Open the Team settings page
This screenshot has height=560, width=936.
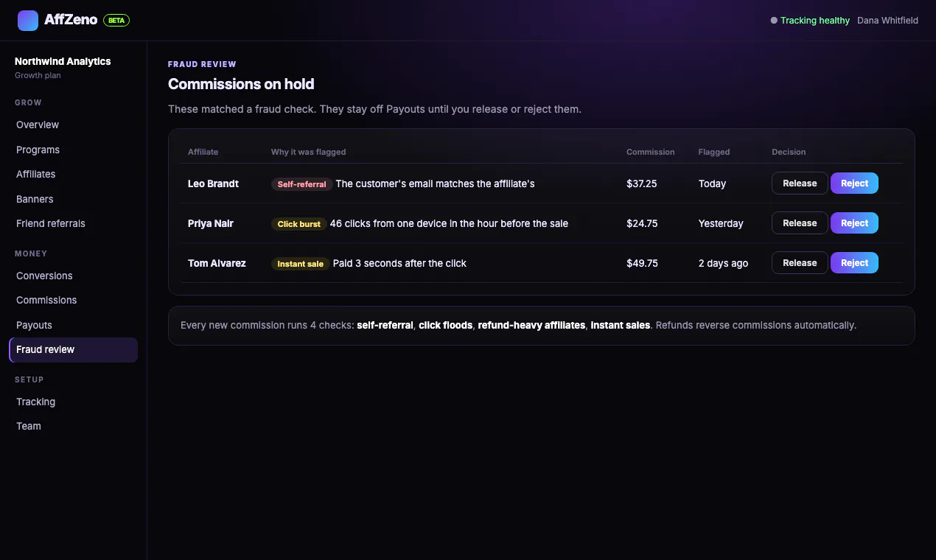click(x=73, y=426)
